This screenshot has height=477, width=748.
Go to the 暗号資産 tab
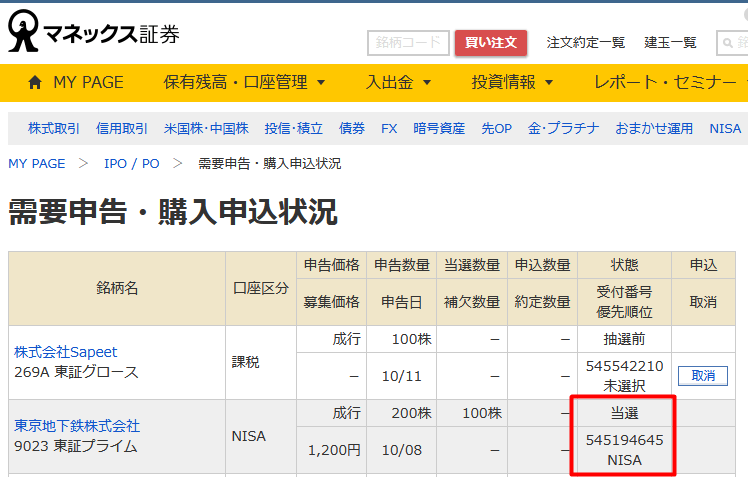pyautogui.click(x=439, y=128)
